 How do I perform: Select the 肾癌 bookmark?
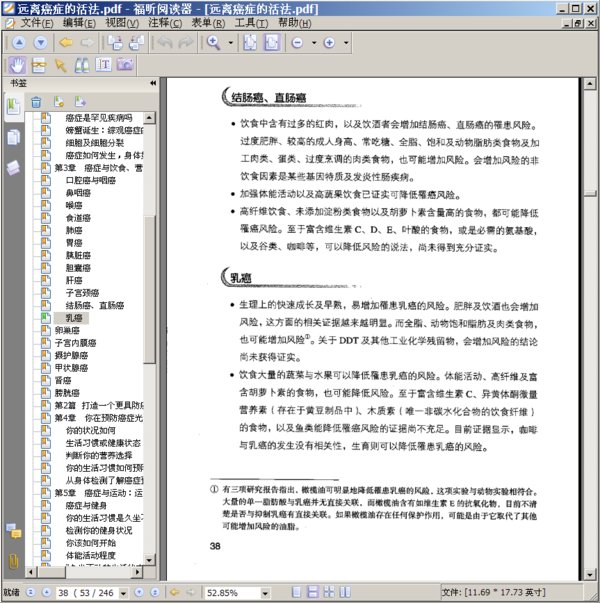pyautogui.click(x=63, y=380)
